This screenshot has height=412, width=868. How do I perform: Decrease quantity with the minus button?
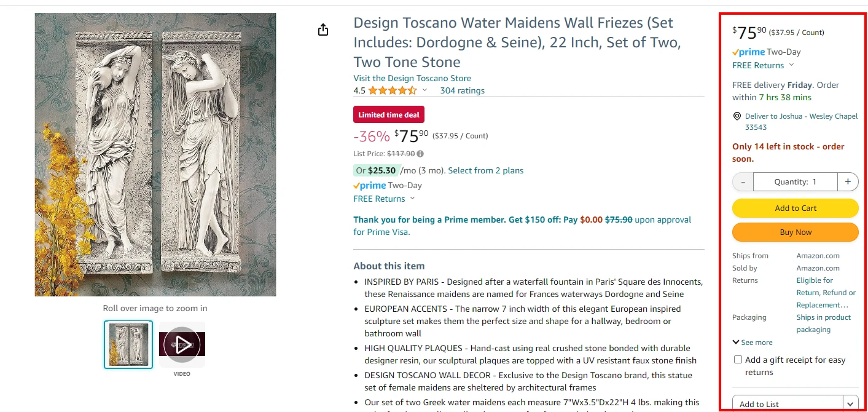pyautogui.click(x=743, y=182)
